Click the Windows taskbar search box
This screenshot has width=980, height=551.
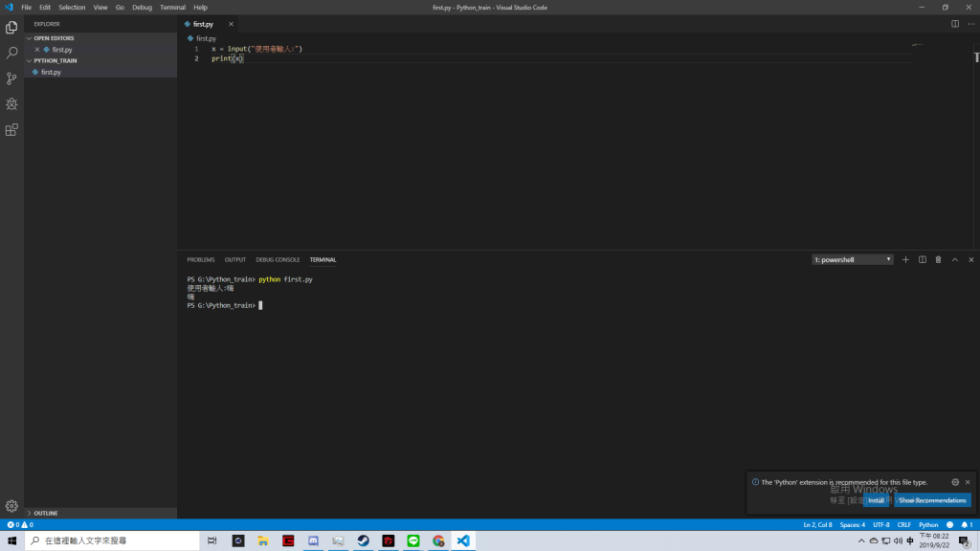113,541
